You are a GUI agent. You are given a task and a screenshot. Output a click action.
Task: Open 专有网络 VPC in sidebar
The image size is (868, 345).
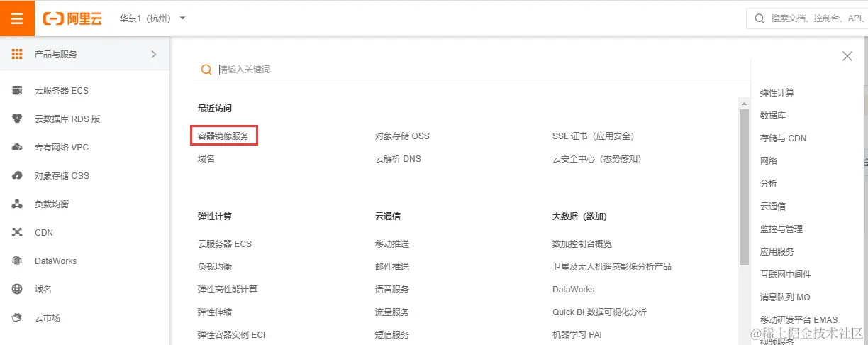(62, 147)
